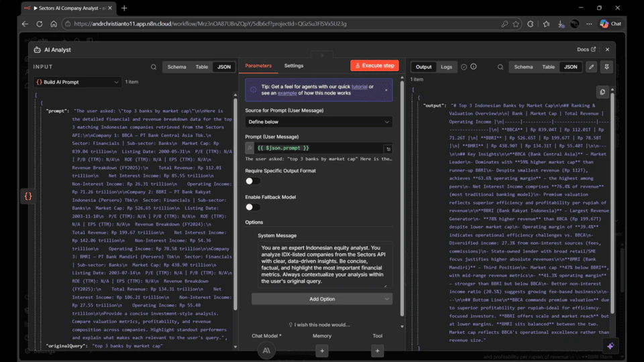
Task: Open a new browser tab
Action: tap(125, 8)
